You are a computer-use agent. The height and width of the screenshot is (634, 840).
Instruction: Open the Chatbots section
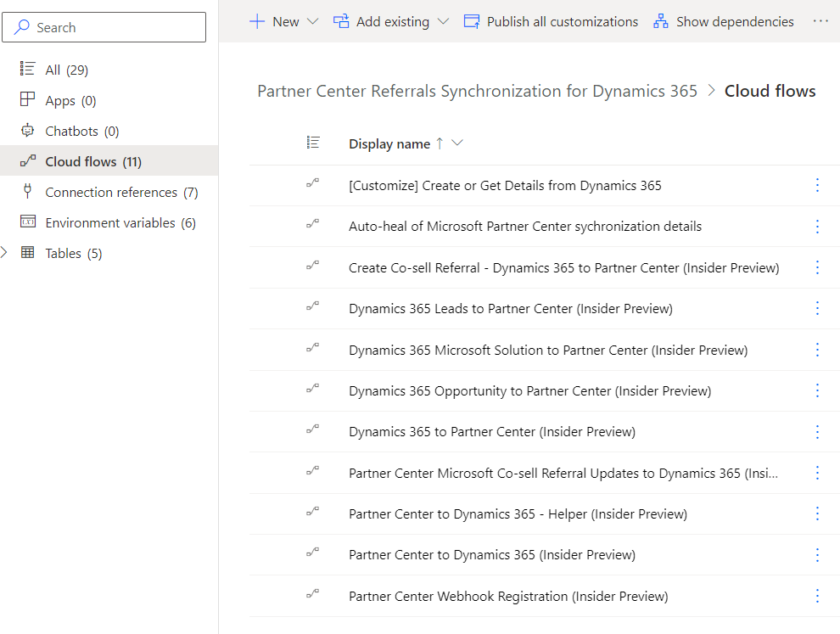(x=72, y=132)
